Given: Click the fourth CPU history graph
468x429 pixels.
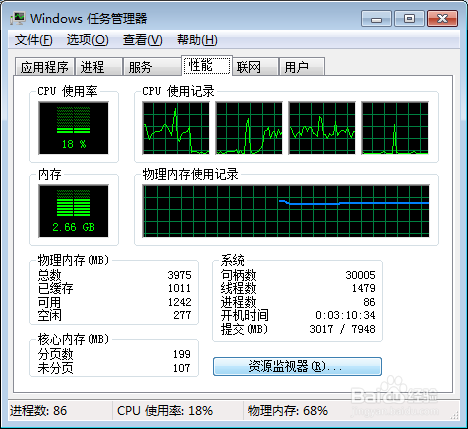Looking at the screenshot, I should pyautogui.click(x=395, y=128).
